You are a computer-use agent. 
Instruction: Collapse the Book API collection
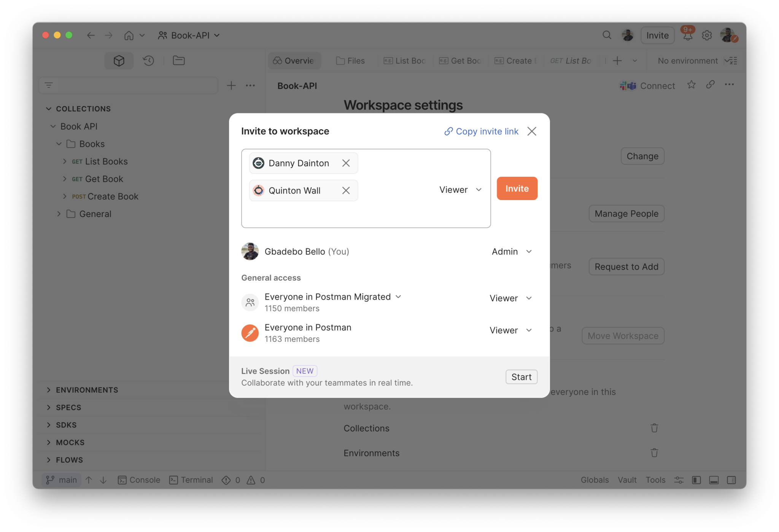tap(53, 126)
